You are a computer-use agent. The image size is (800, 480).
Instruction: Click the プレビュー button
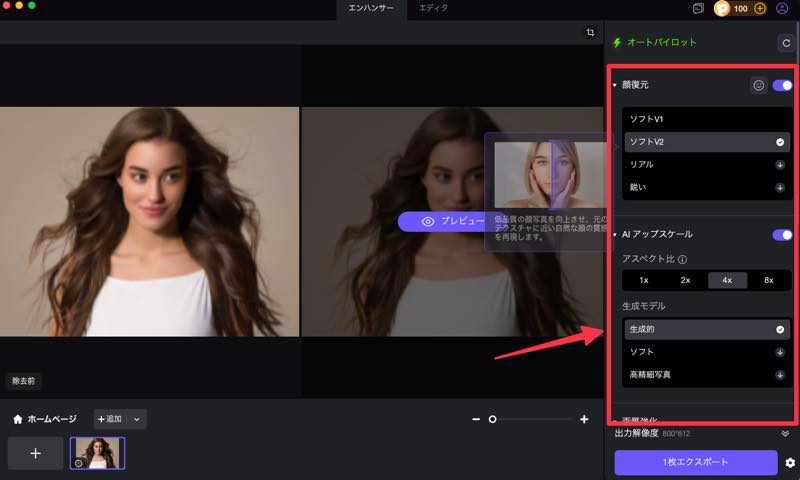tap(442, 221)
